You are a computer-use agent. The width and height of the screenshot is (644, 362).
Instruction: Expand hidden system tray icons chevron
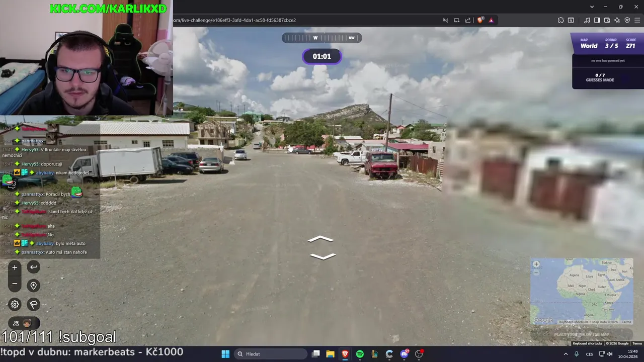click(566, 354)
